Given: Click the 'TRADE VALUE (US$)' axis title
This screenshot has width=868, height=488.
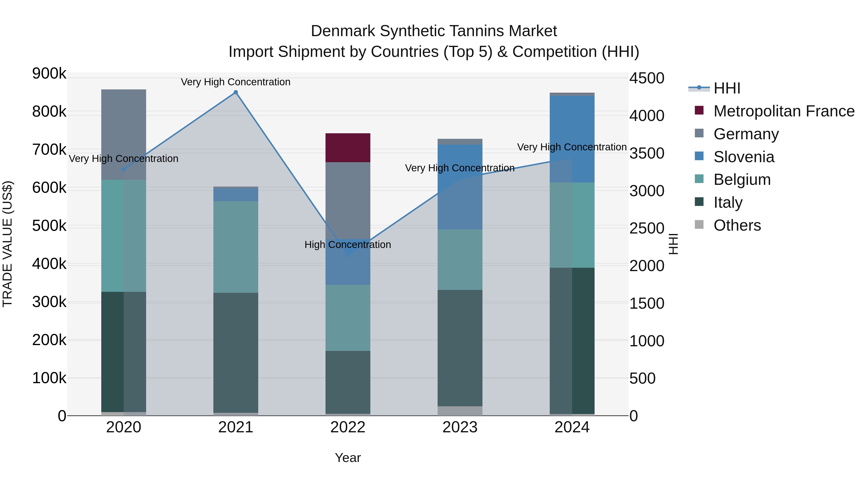Looking at the screenshot, I should (7, 244).
